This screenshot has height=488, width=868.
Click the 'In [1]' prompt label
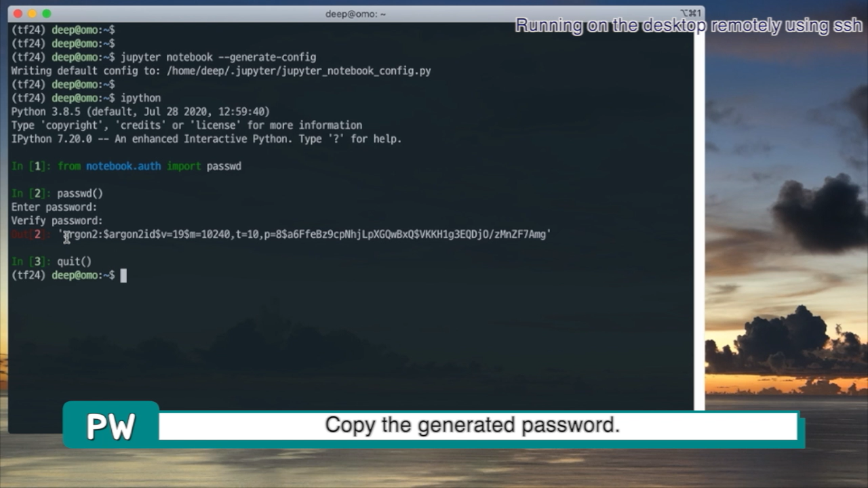pyautogui.click(x=31, y=166)
